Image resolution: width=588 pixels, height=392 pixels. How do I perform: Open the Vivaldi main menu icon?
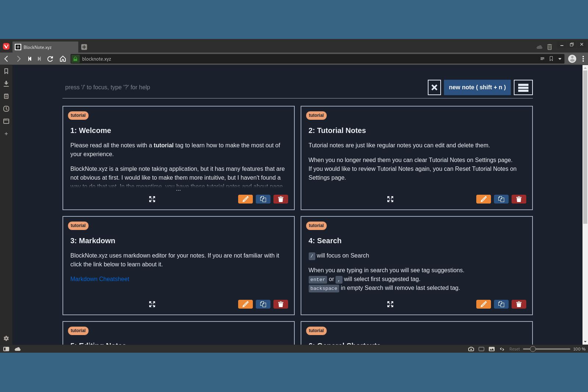pos(6,46)
